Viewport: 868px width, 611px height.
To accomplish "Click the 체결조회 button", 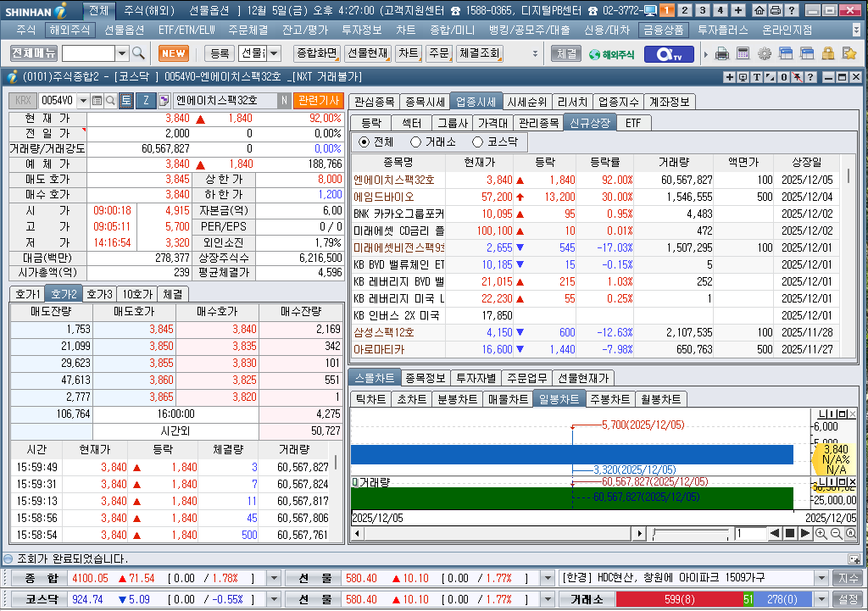I will tap(480, 53).
